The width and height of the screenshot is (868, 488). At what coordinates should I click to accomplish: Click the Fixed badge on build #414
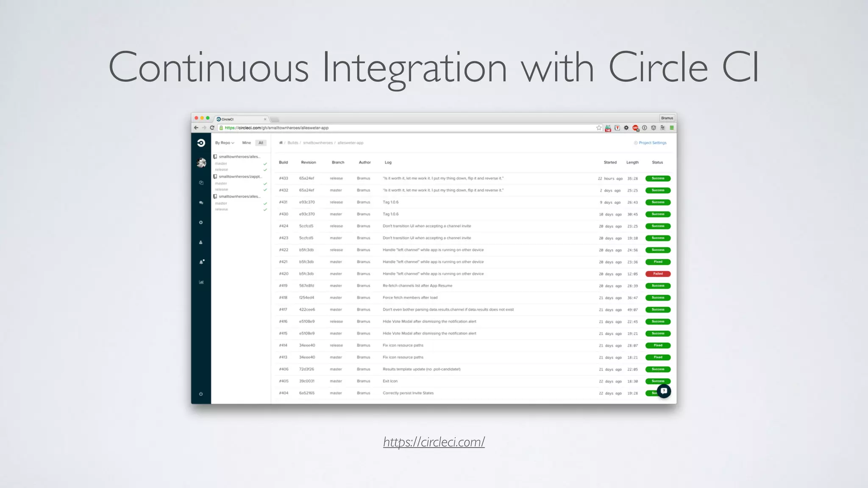[x=658, y=345]
